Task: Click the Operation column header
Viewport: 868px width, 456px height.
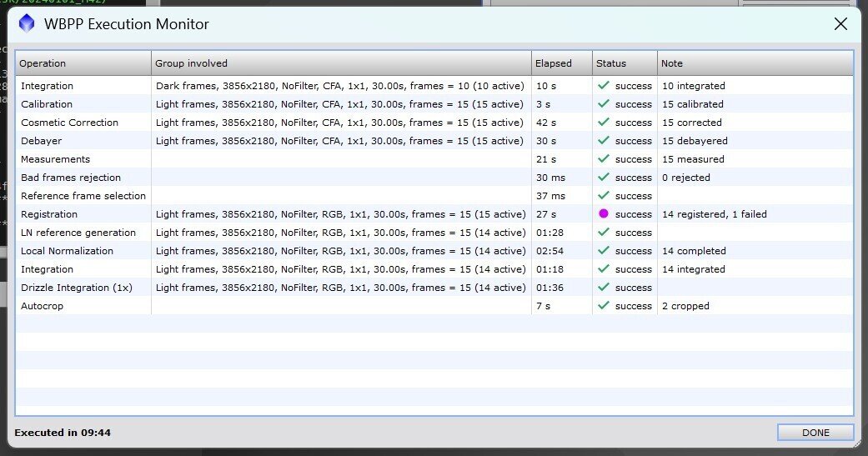Action: point(83,63)
